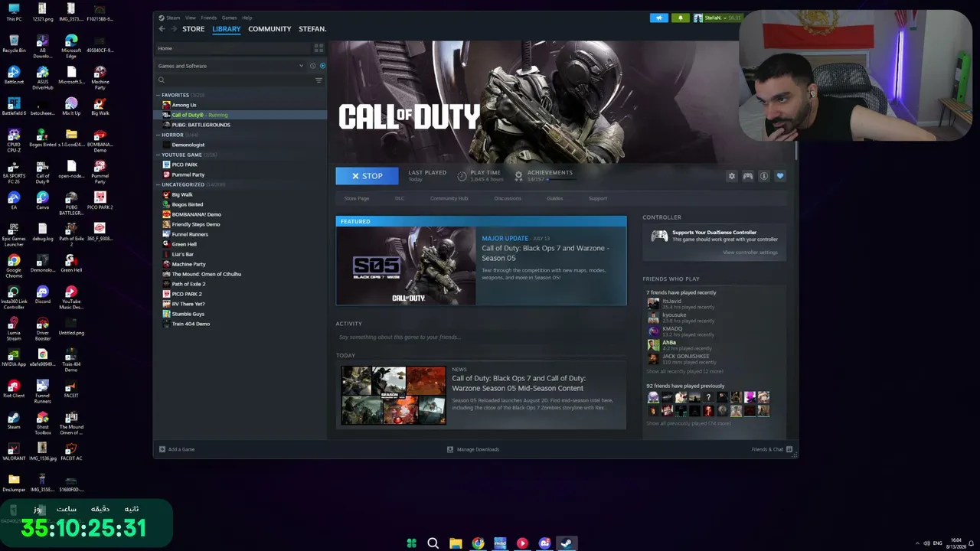Open the Season 05 featured thumbnail
Image resolution: width=980 pixels, height=551 pixels.
pos(406,266)
